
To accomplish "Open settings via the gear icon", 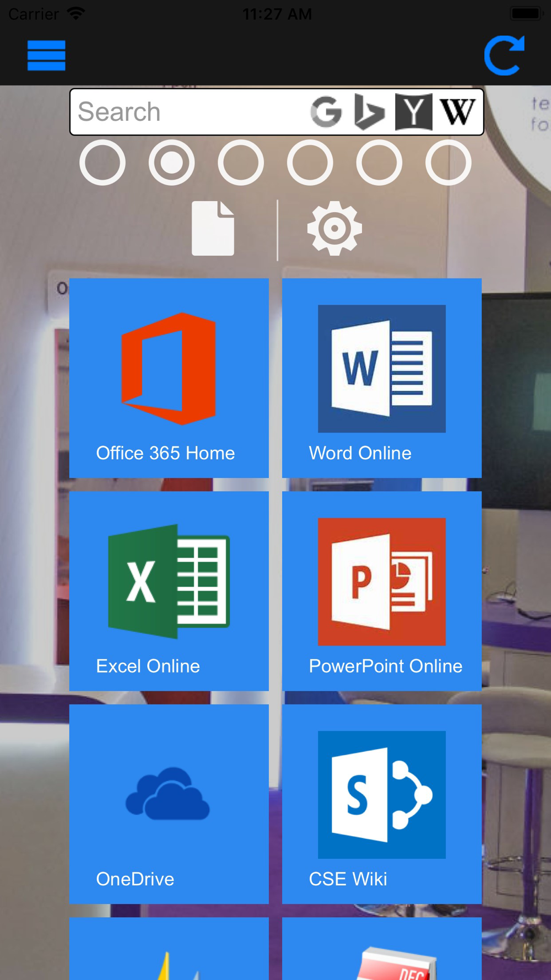I will pos(334,228).
